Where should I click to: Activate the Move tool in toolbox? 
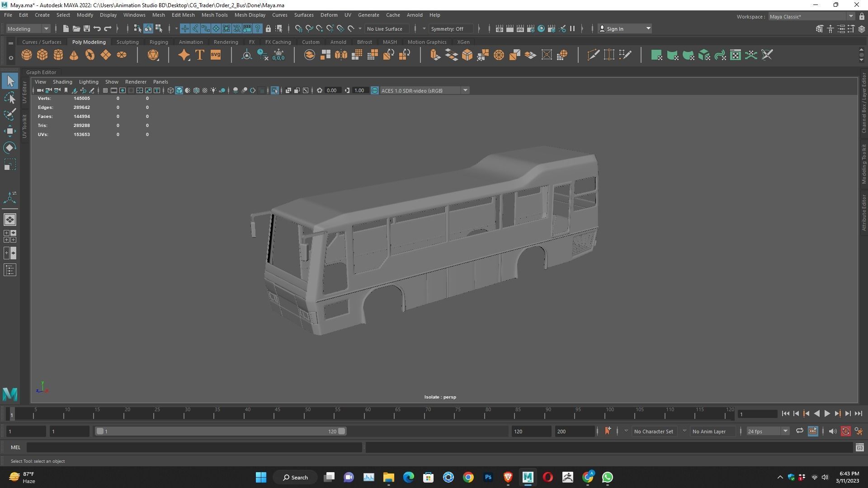coord(10,131)
